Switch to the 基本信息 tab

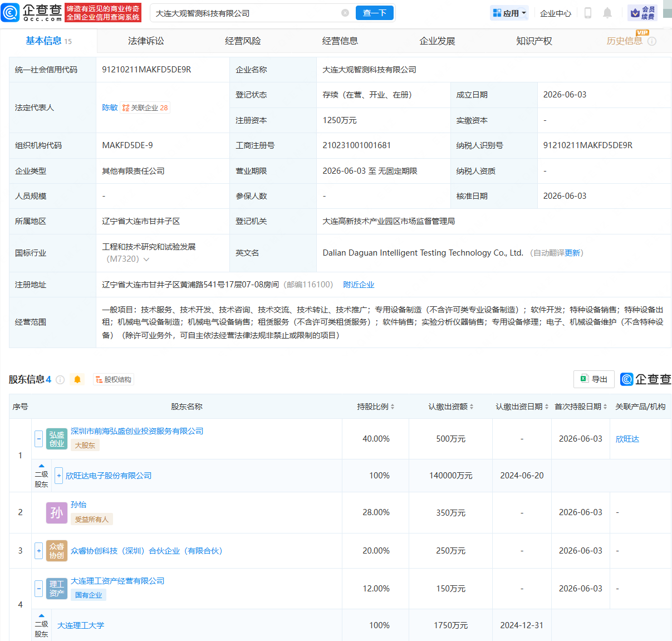(48, 41)
